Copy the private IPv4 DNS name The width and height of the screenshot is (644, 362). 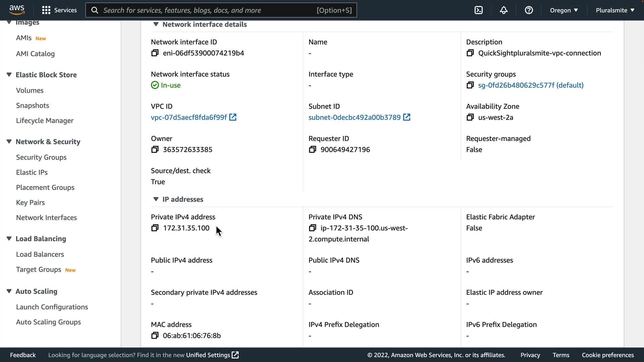(312, 228)
